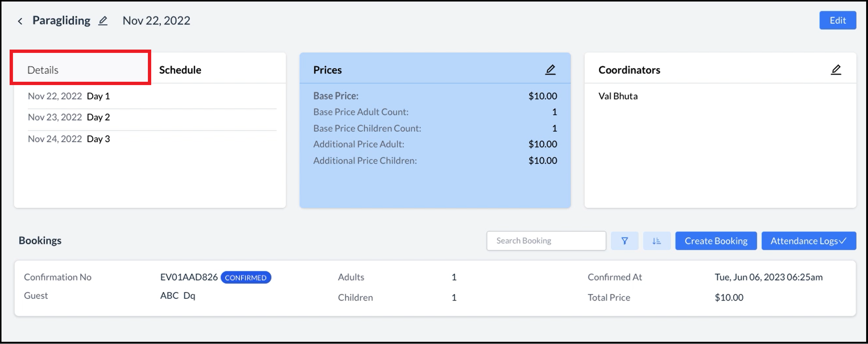This screenshot has height=344, width=868.
Task: Select the Base Price value of $10.00
Action: (542, 96)
